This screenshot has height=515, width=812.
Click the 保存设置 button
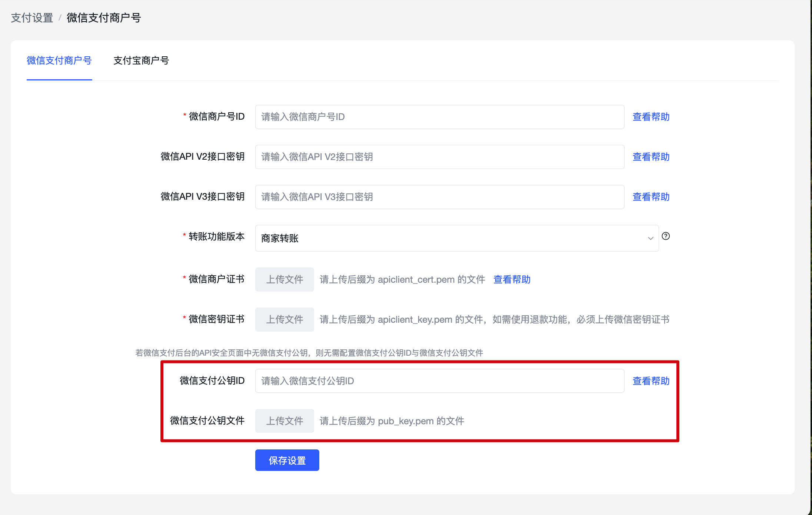287,460
